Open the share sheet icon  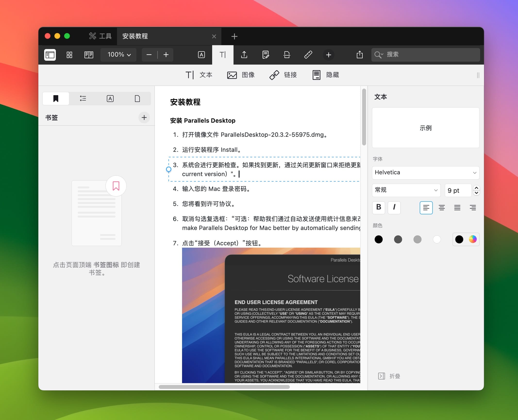point(360,55)
